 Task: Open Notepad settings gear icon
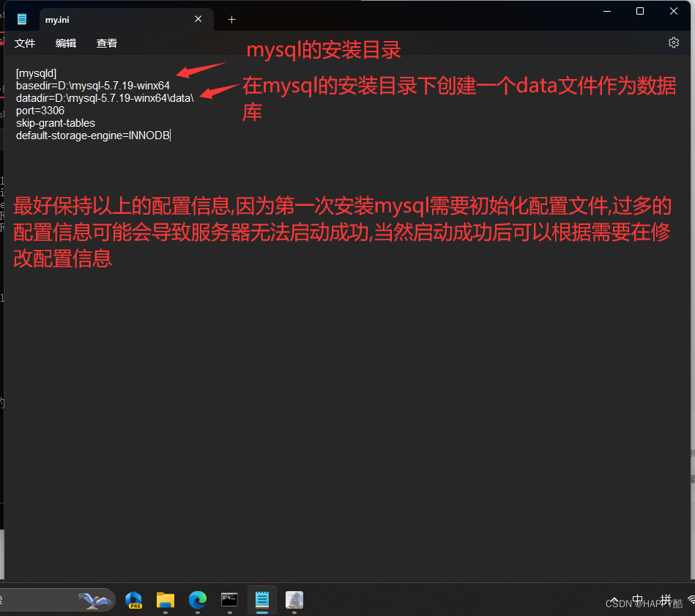[x=673, y=42]
